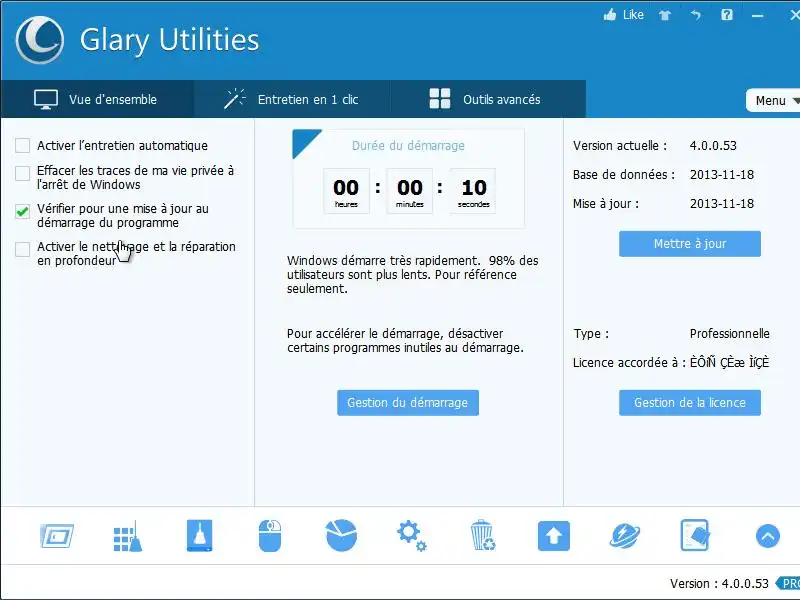Launch the Registry Cleaner broom icon
Image resolution: width=800 pixels, height=600 pixels.
coord(128,536)
